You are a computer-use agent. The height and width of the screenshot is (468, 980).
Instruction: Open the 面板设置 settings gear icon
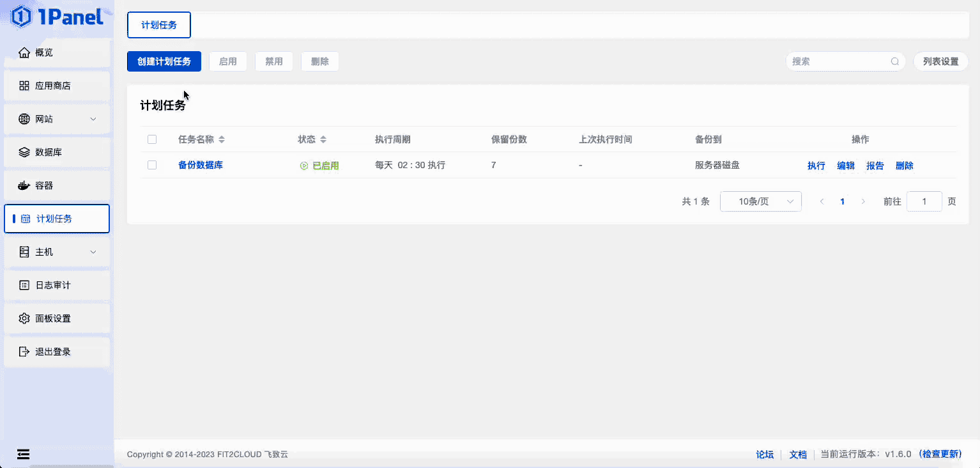pos(24,318)
